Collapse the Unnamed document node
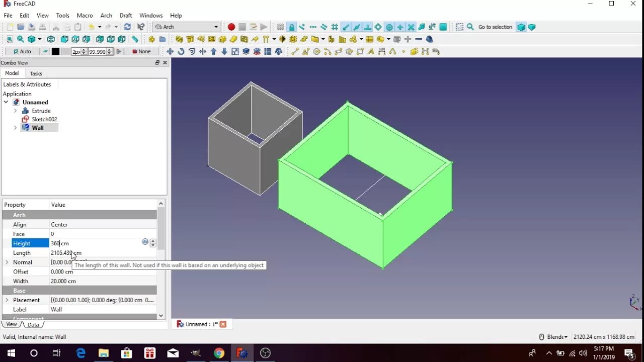The width and height of the screenshot is (644, 362). click(6, 102)
